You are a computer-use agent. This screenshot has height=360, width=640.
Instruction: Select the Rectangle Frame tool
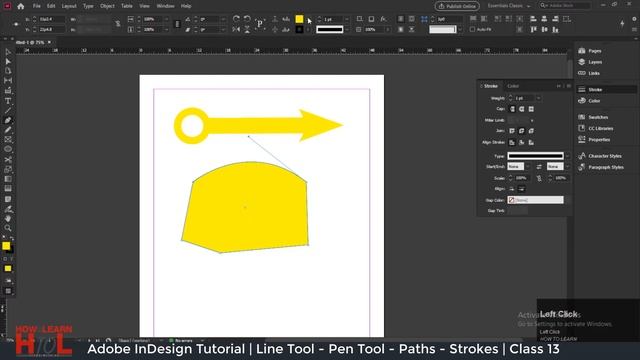(8, 140)
